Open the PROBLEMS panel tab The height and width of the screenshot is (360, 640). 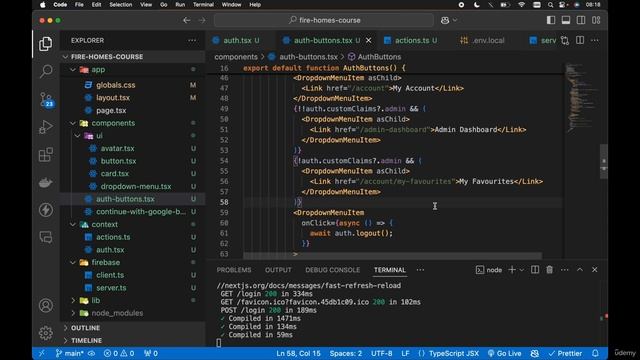click(x=234, y=270)
